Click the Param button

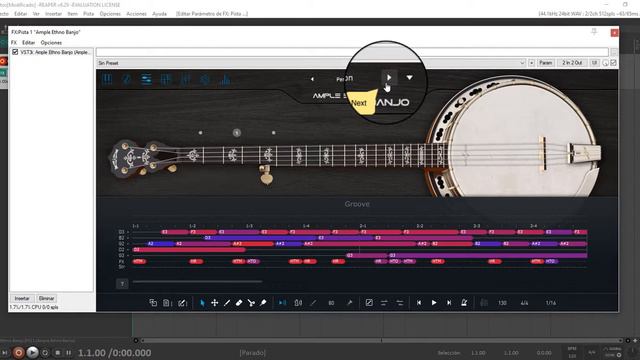point(545,63)
